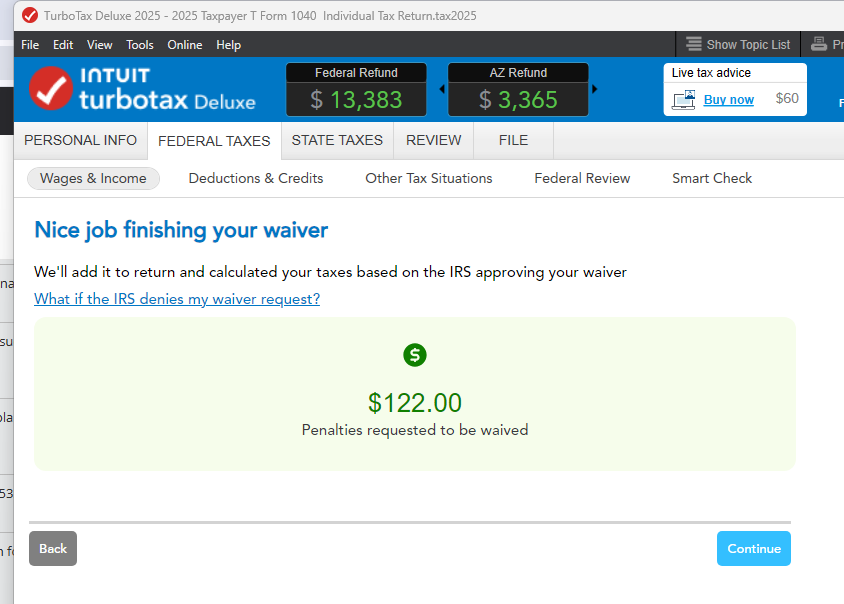Screen dimensions: 844x604
Task: Click the Back button
Action: pyautogui.click(x=53, y=549)
